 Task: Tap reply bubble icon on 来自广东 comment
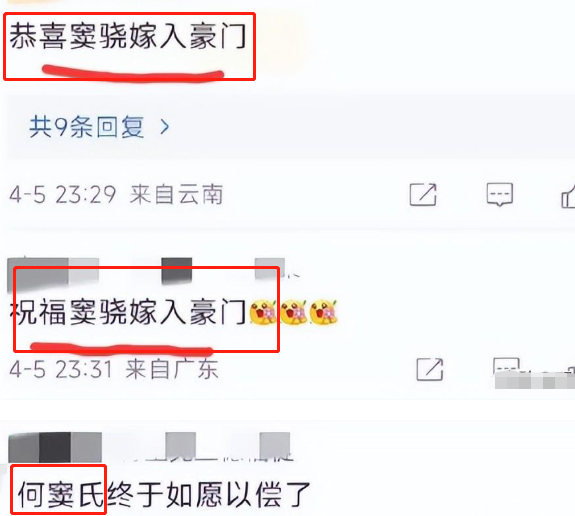point(506,365)
